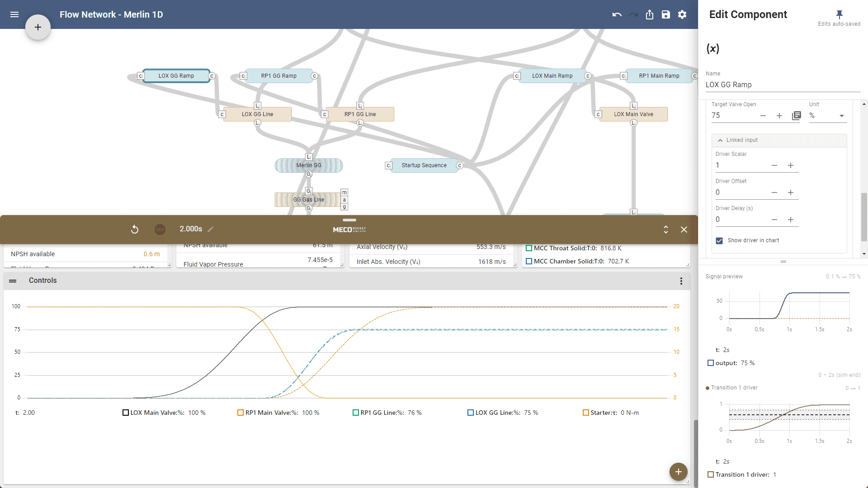Select the Merlin GG node

click(309, 165)
